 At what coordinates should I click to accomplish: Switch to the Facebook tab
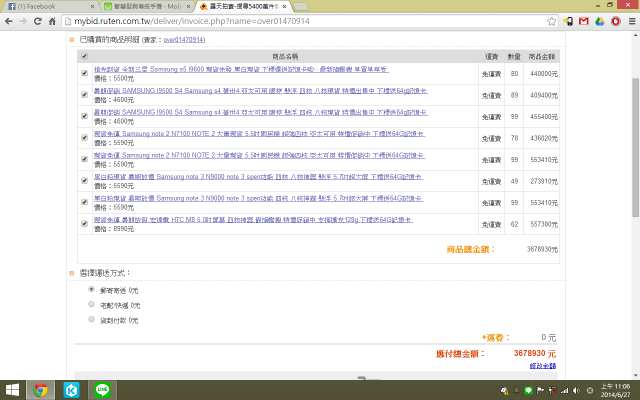[x=48, y=7]
